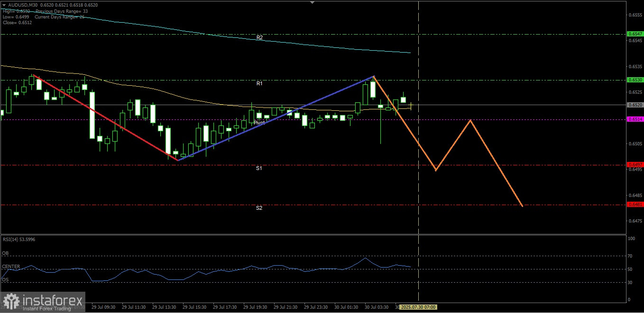Click the 100 value on RSI scale
This screenshot has height=313, width=644.
coord(631,239)
